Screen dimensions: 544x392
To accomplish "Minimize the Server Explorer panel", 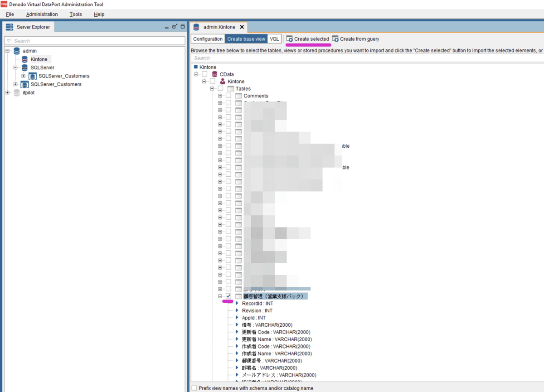I will point(167,27).
